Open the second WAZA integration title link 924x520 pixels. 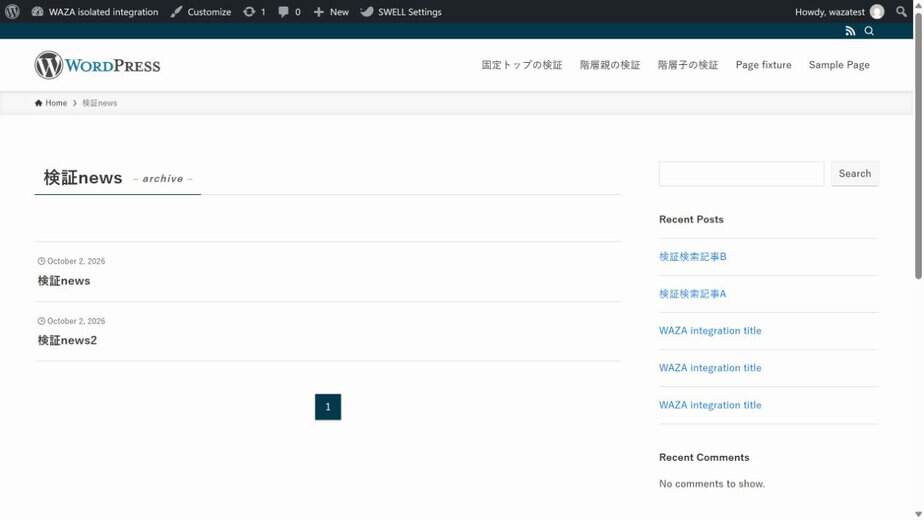click(x=710, y=368)
